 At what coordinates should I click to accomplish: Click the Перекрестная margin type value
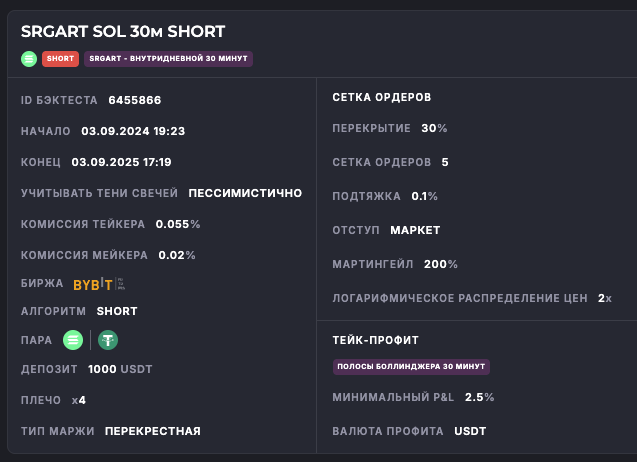pos(152,431)
